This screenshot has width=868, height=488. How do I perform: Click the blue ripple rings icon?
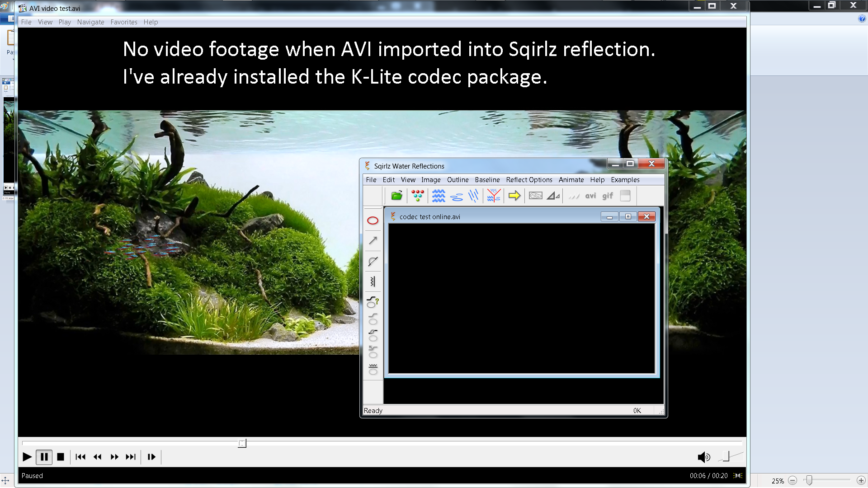[457, 196]
